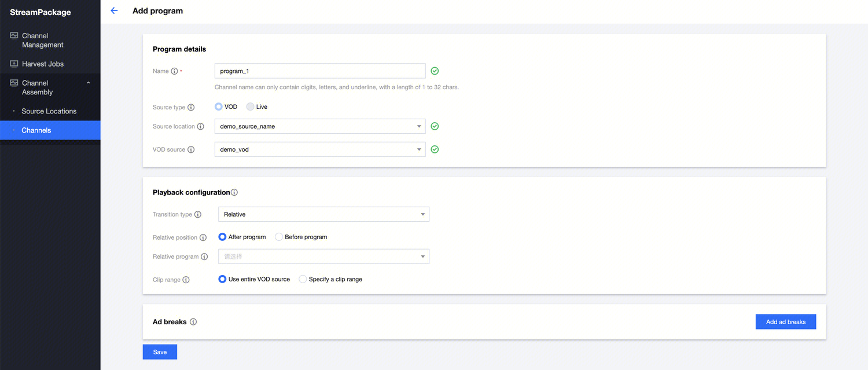Open the Source location dropdown

[x=319, y=126]
